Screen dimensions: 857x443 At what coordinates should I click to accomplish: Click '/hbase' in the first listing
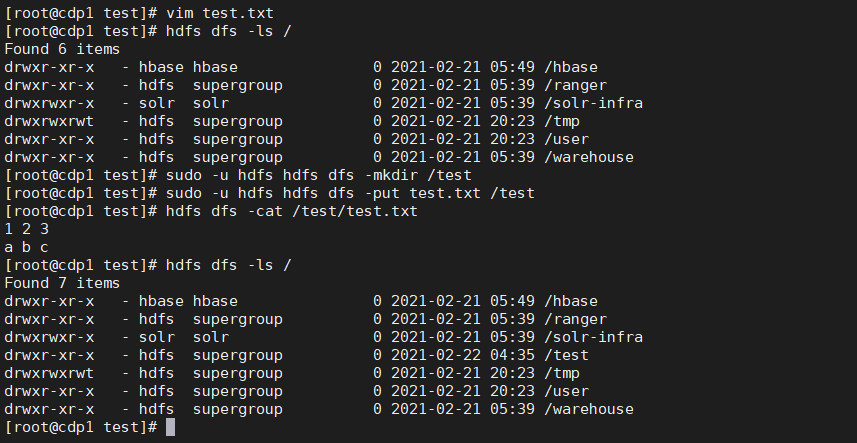pos(571,67)
